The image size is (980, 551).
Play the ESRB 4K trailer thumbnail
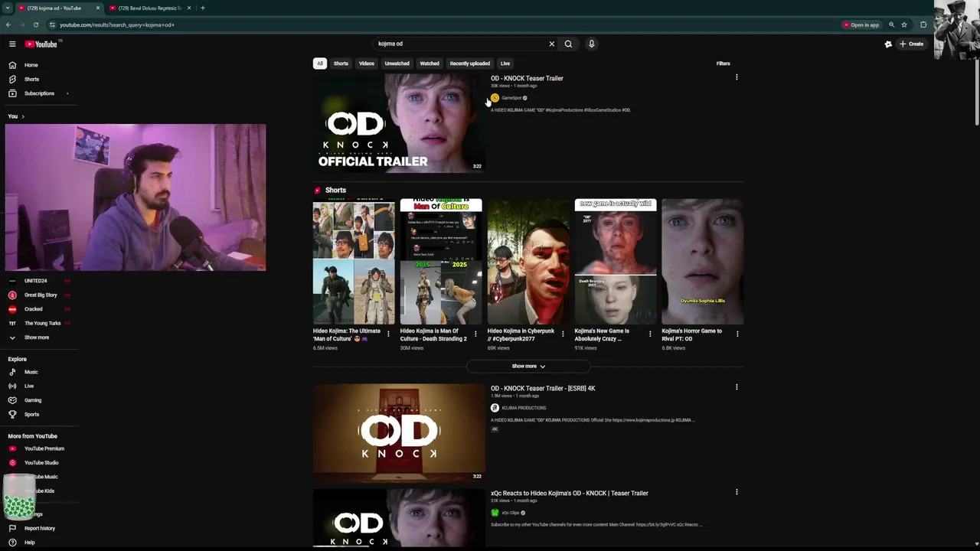tap(398, 432)
